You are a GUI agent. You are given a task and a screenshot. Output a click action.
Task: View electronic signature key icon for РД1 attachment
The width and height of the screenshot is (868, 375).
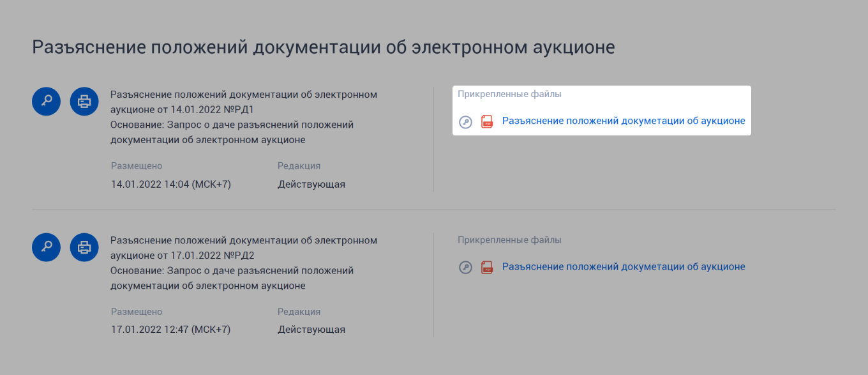point(465,121)
